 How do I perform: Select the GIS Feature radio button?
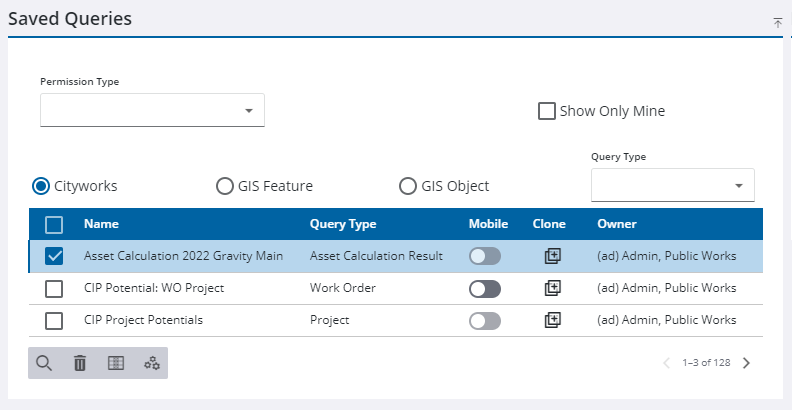[x=225, y=186]
